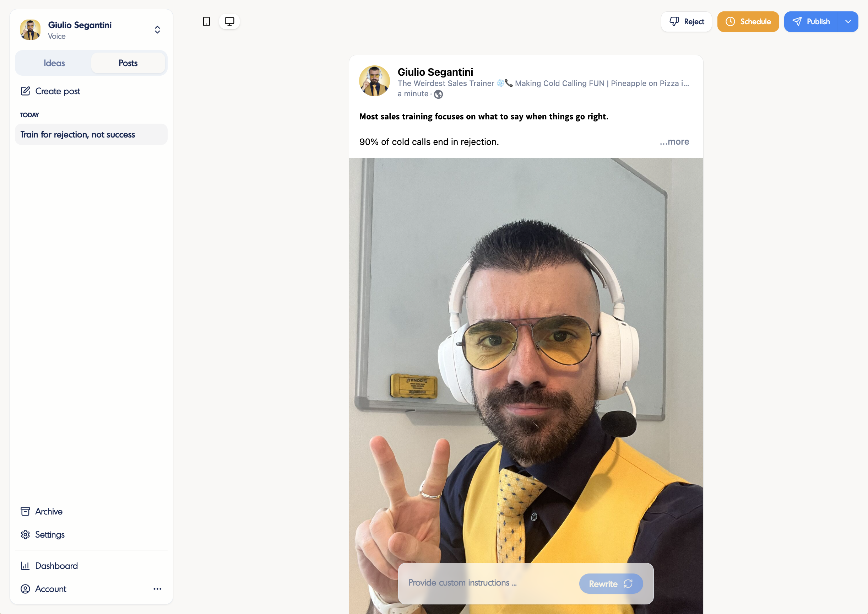Screen dimensions: 868x614
Task: Click the Rewrite refresh button
Action: [x=611, y=584]
